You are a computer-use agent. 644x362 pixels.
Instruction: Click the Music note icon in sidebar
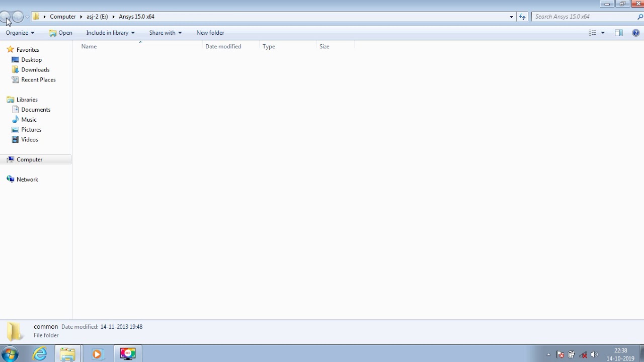pyautogui.click(x=15, y=120)
